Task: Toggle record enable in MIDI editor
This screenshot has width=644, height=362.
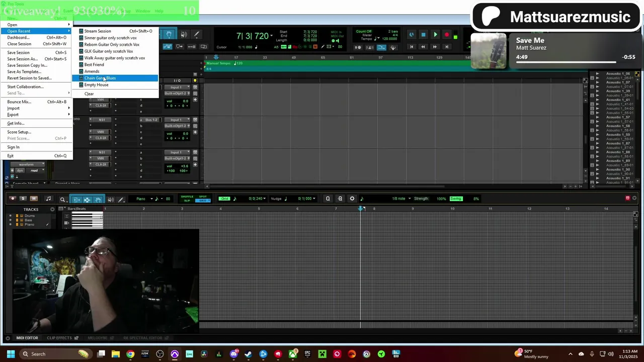Action: coord(13,199)
